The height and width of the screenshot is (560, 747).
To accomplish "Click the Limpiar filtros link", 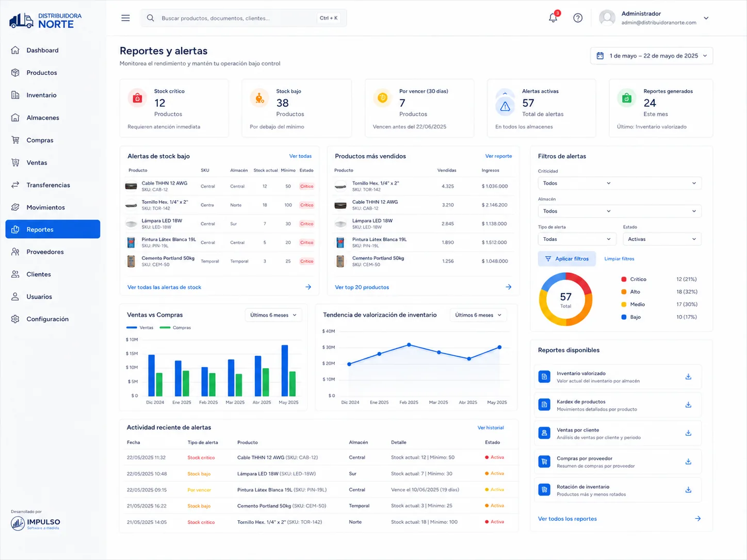I will tap(619, 259).
